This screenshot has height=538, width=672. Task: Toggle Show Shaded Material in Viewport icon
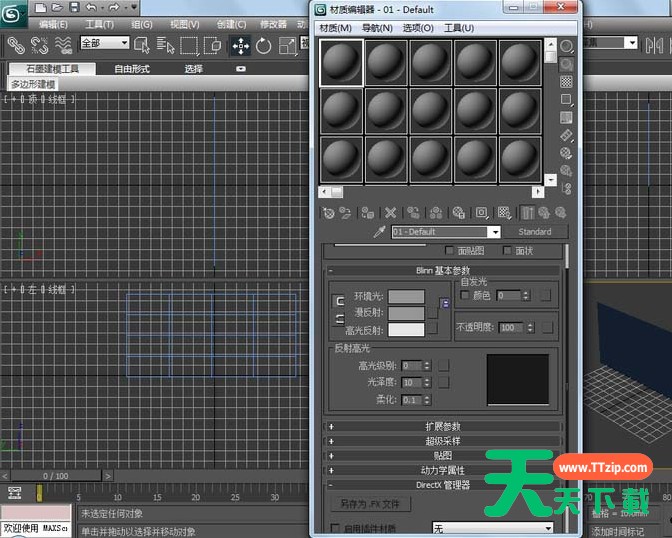pos(504,213)
